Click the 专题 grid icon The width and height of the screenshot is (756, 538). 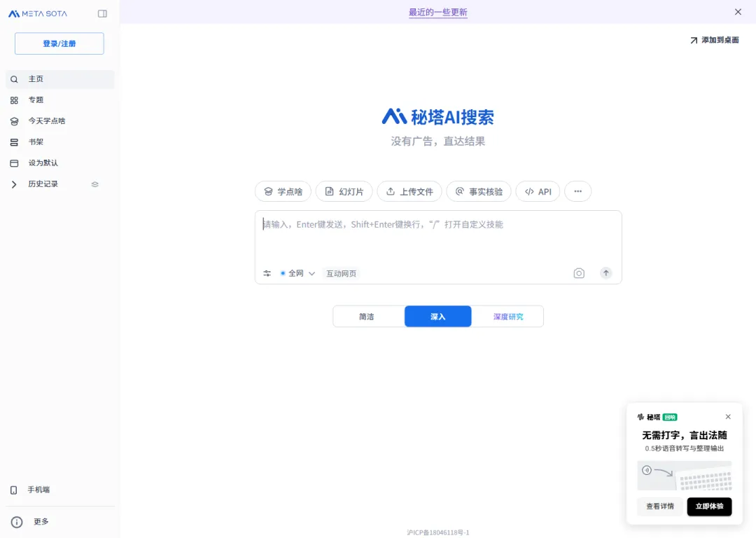tap(14, 100)
